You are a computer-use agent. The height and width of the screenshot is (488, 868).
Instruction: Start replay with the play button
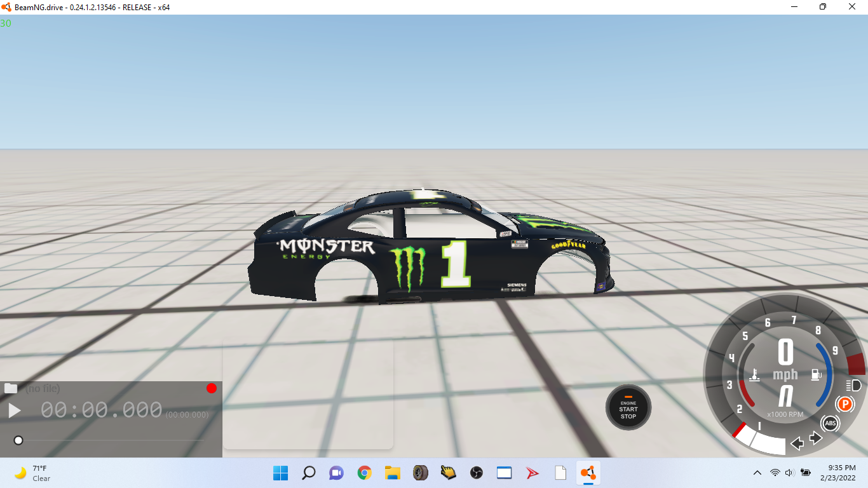[14, 410]
